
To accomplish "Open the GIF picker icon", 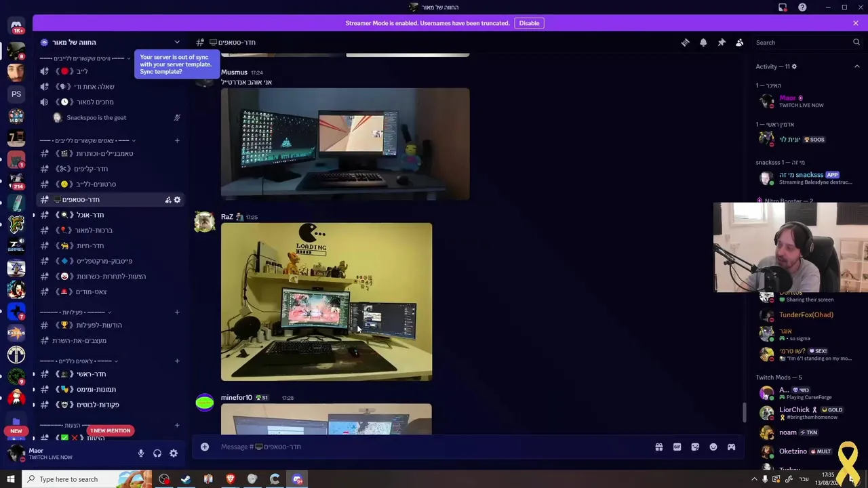I will pos(677,447).
